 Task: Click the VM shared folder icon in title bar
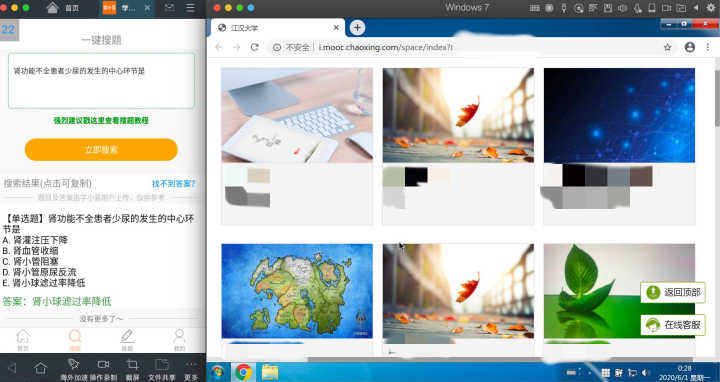click(681, 8)
